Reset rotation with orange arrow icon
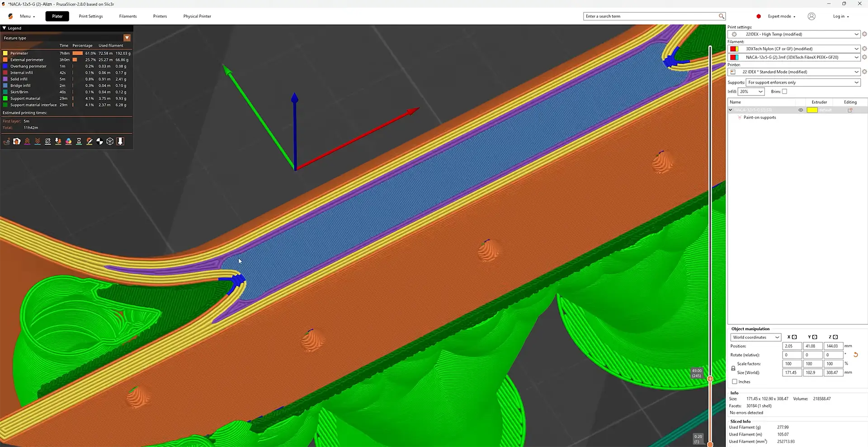Image resolution: width=868 pixels, height=447 pixels. 855,355
